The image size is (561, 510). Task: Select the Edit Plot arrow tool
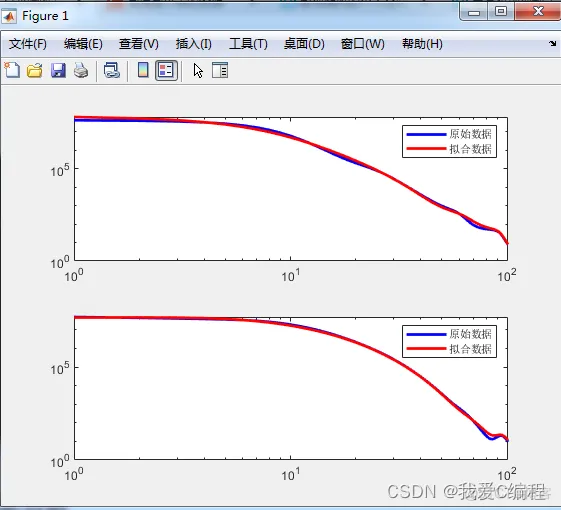pyautogui.click(x=198, y=71)
